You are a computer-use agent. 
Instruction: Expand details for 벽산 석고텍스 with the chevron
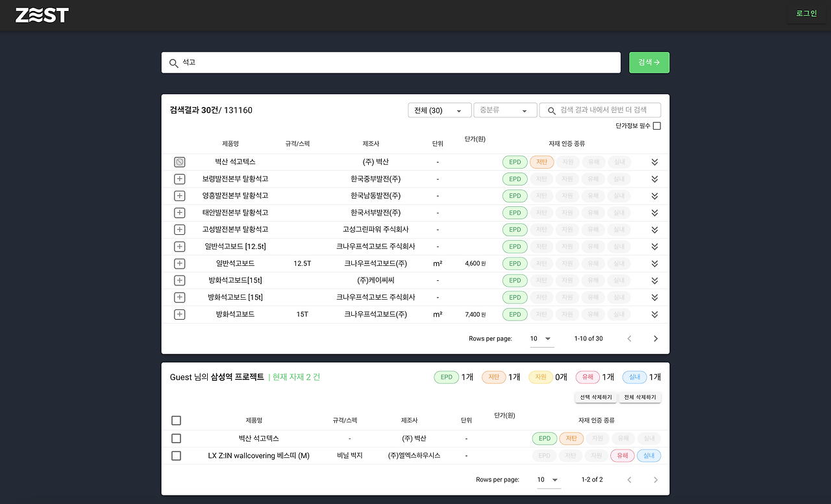coord(654,162)
